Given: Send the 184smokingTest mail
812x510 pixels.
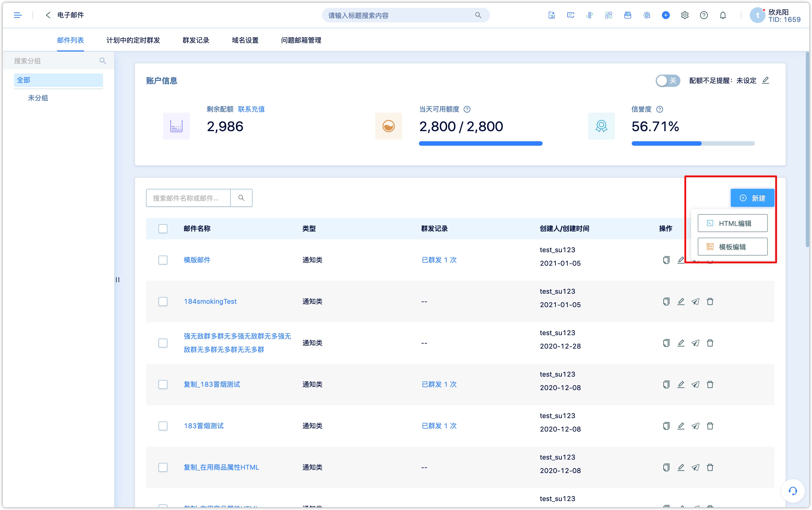Looking at the screenshot, I should coord(696,302).
